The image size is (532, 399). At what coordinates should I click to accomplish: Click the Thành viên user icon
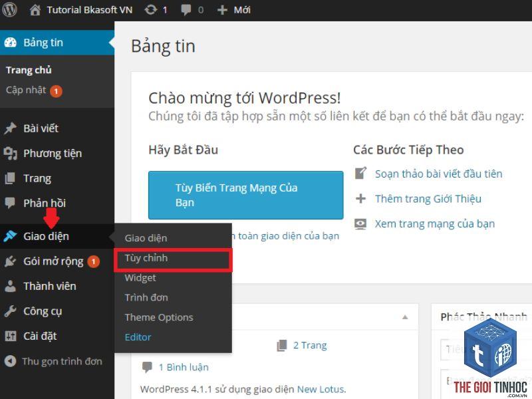[x=10, y=286]
